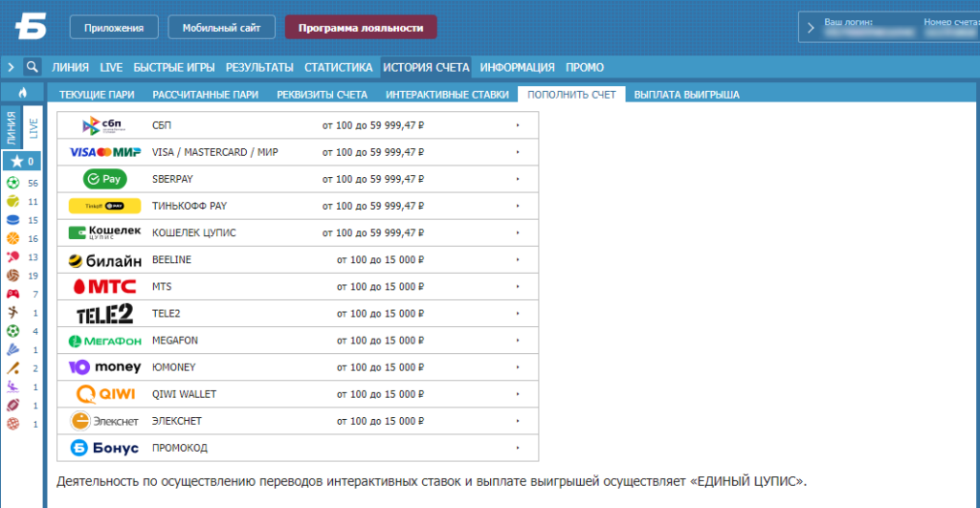
Task: Switch to РАССЧИТАННЫЕ ПАРИ tab
Action: [x=206, y=95]
